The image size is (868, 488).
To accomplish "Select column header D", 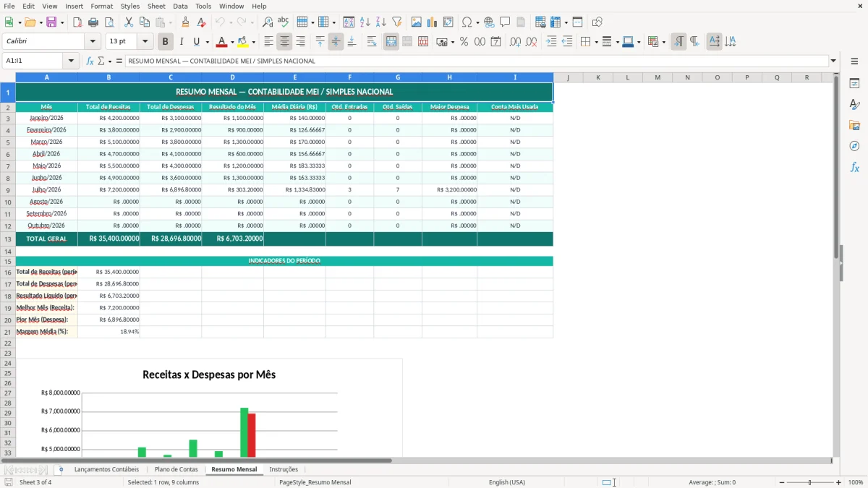I will [233, 77].
